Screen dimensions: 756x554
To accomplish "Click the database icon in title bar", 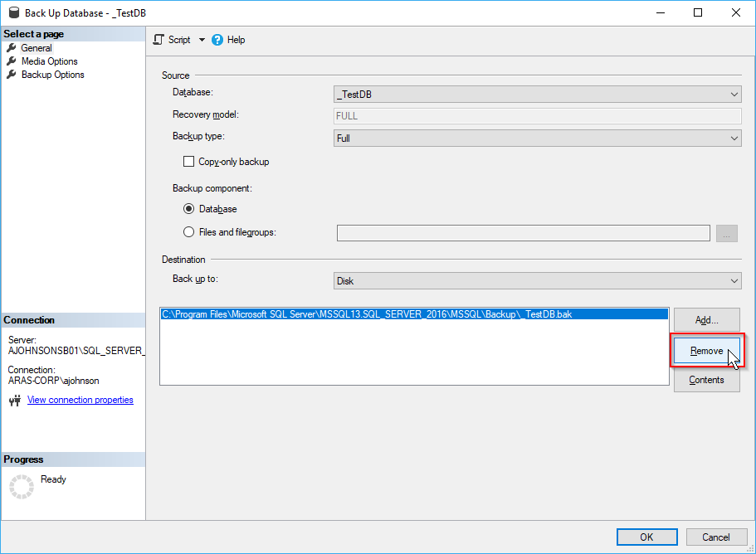I will tap(12, 12).
